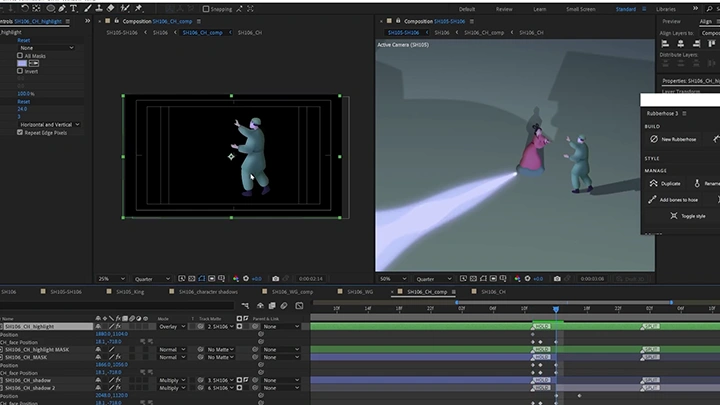Viewport: 720px width, 405px height.
Task: Open the Rubberhose 3 panel menu
Action: click(684, 113)
